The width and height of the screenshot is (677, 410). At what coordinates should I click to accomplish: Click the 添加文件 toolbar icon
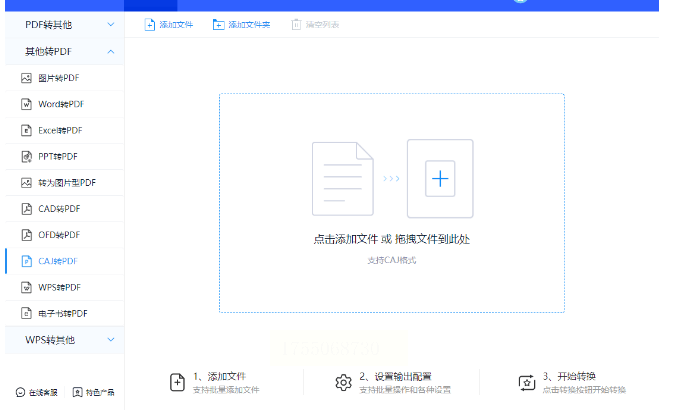[x=149, y=25]
